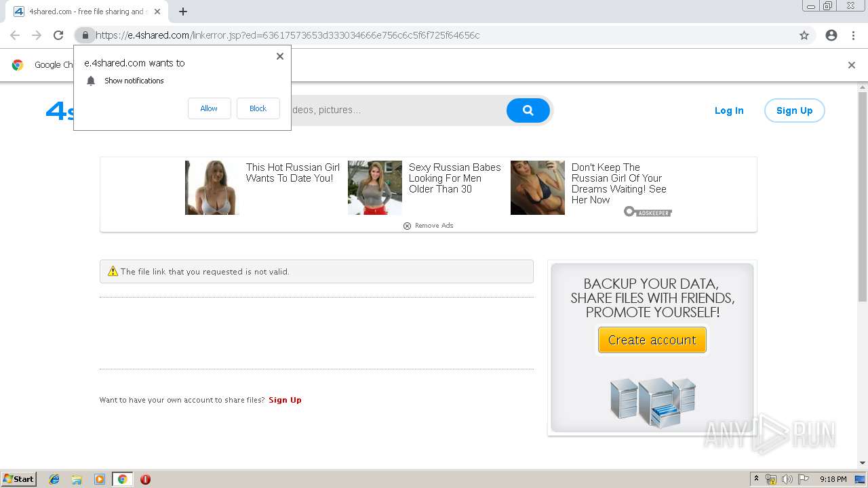Open the Chrome profile avatar icon
The width and height of the screenshot is (868, 488).
[x=831, y=35]
